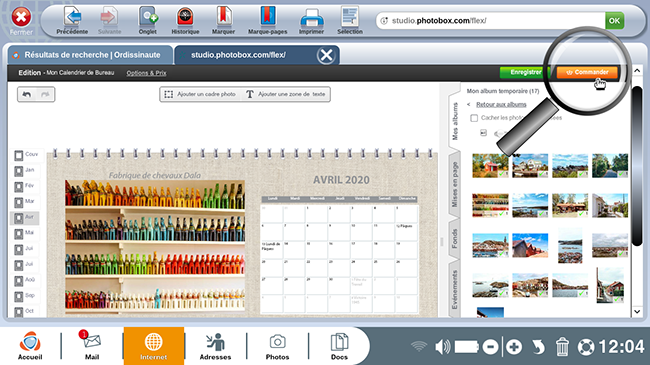Open help via the lifebuoy icon
The image size is (650, 365).
(x=586, y=347)
